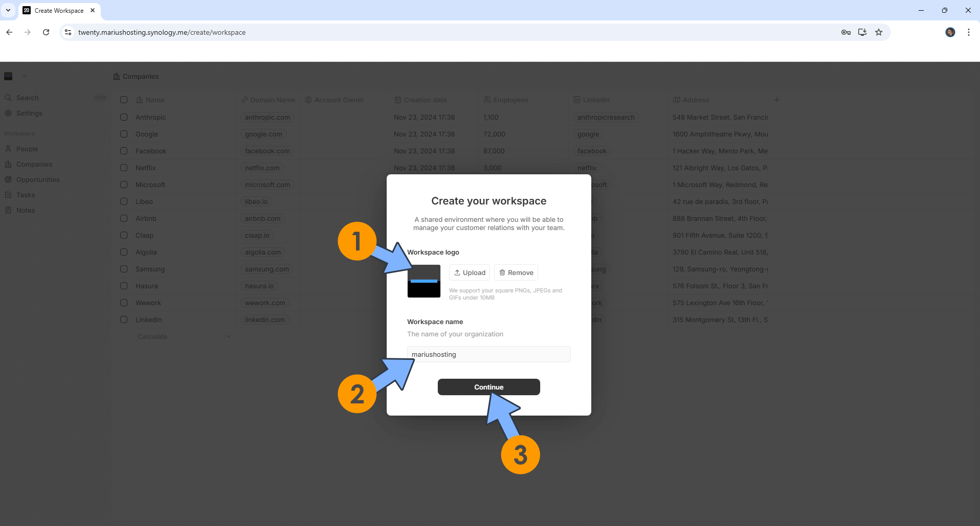Screen dimensions: 980x526
Task: Check the Linkedin row checkbox
Action: click(124, 319)
